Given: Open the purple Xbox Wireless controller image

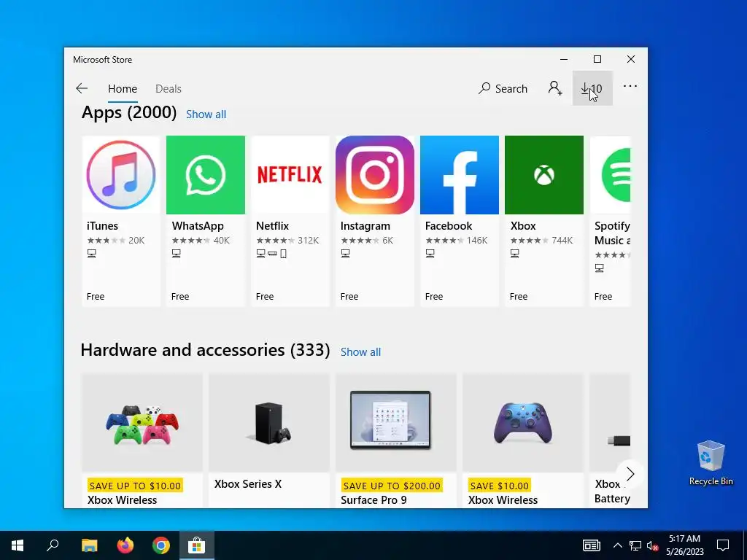Looking at the screenshot, I should tap(523, 423).
